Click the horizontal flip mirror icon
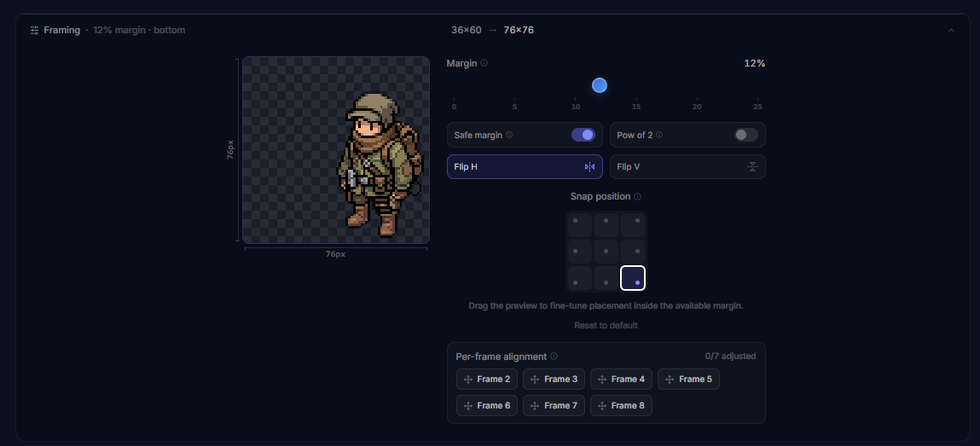Image resolution: width=980 pixels, height=446 pixels. [x=589, y=167]
